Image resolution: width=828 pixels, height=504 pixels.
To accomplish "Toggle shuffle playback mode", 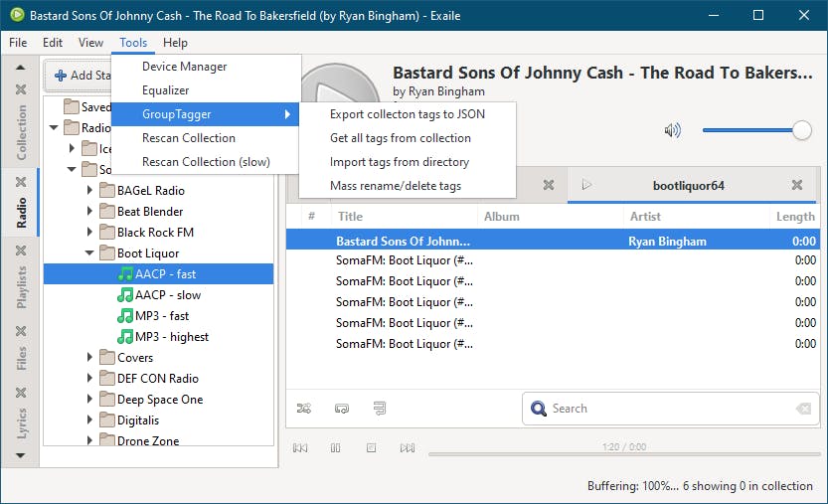I will pos(304,408).
